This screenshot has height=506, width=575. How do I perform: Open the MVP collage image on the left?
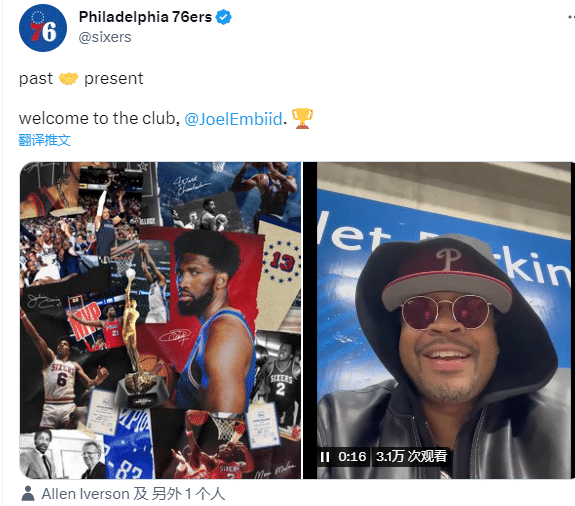point(160,320)
